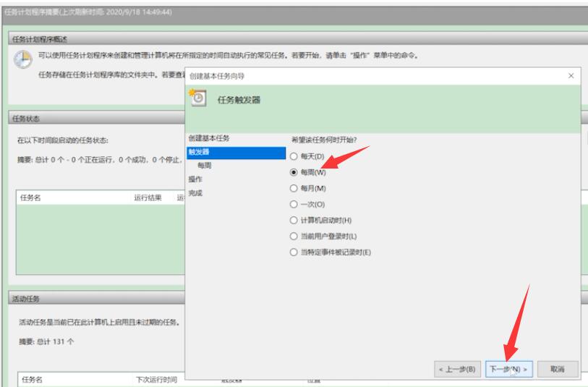Open the 创建基本任务 wizard step
This screenshot has height=387, width=588.
(209, 138)
